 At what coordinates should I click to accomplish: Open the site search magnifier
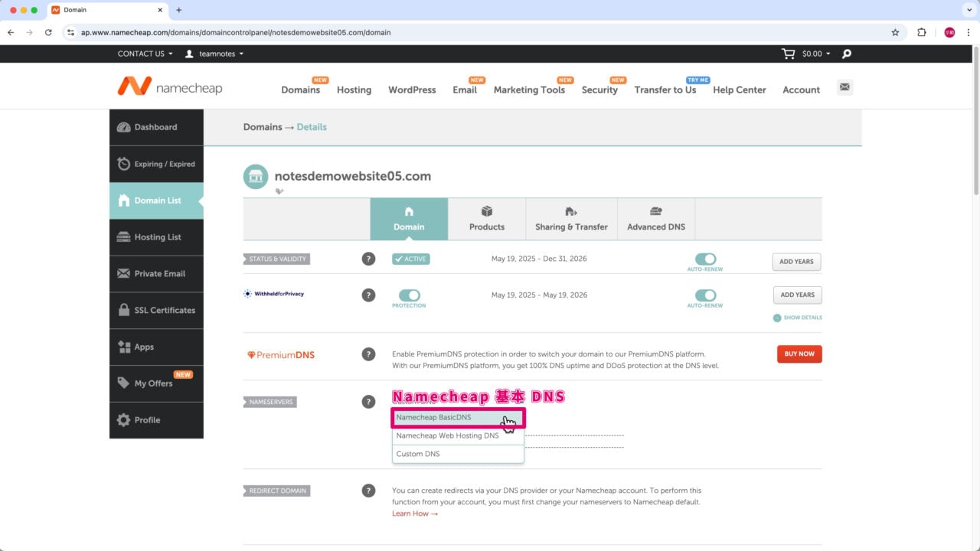point(846,54)
